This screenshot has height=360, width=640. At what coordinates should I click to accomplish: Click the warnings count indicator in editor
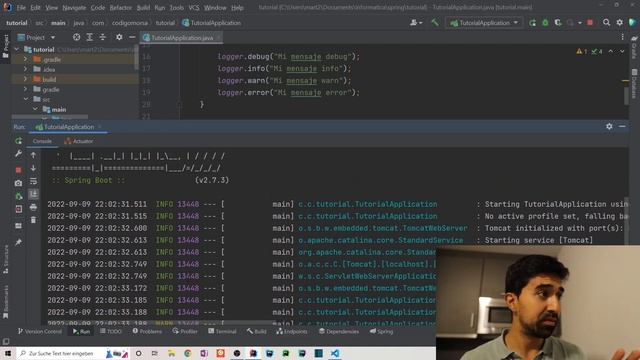tap(582, 51)
